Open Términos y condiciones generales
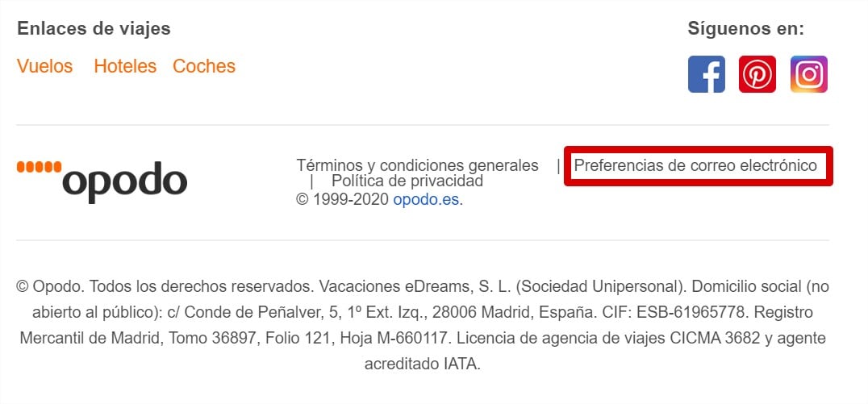 click(x=417, y=165)
